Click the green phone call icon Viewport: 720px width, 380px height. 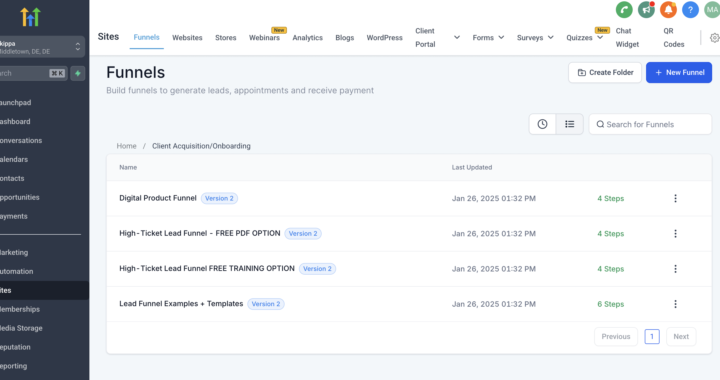tap(624, 10)
